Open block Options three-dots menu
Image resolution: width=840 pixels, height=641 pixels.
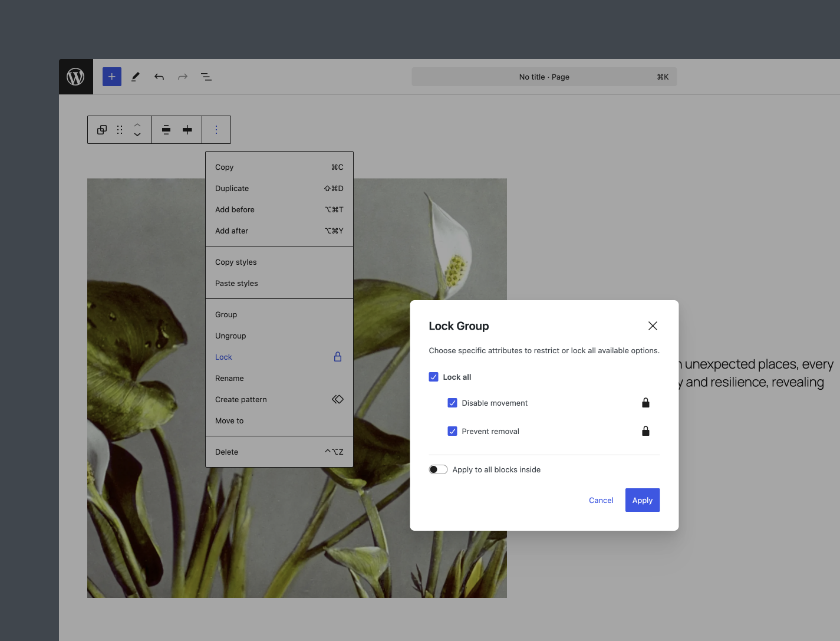pyautogui.click(x=216, y=130)
